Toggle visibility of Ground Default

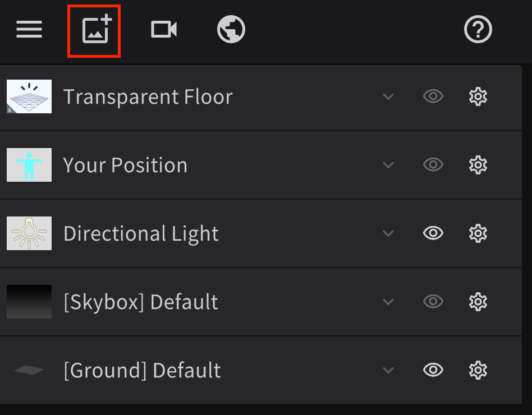click(433, 370)
